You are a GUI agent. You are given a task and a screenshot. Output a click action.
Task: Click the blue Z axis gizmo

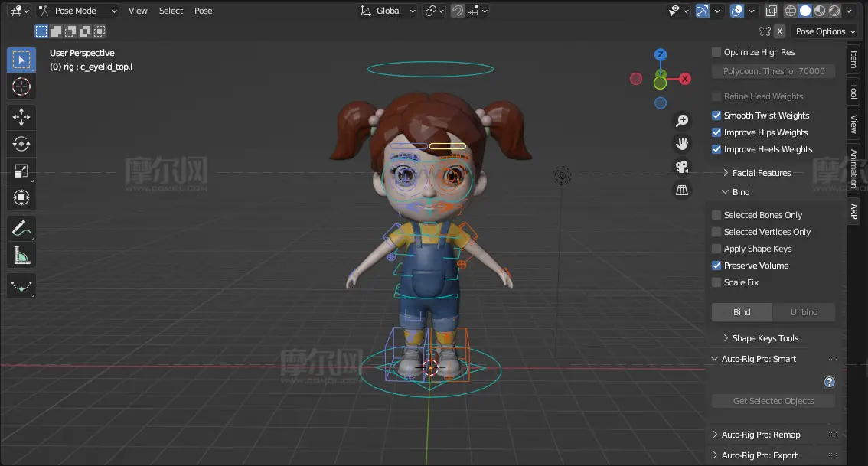[660, 54]
